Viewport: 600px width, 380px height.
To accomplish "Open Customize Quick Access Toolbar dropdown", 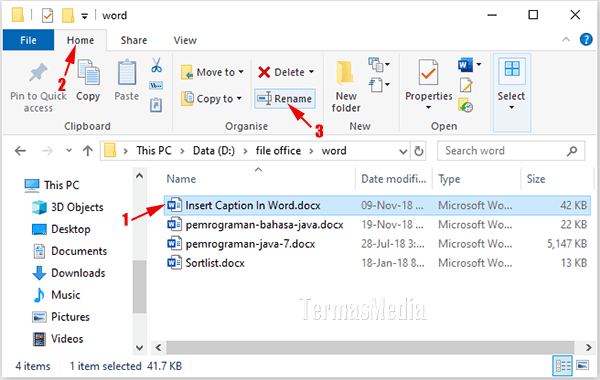I will pyautogui.click(x=85, y=16).
